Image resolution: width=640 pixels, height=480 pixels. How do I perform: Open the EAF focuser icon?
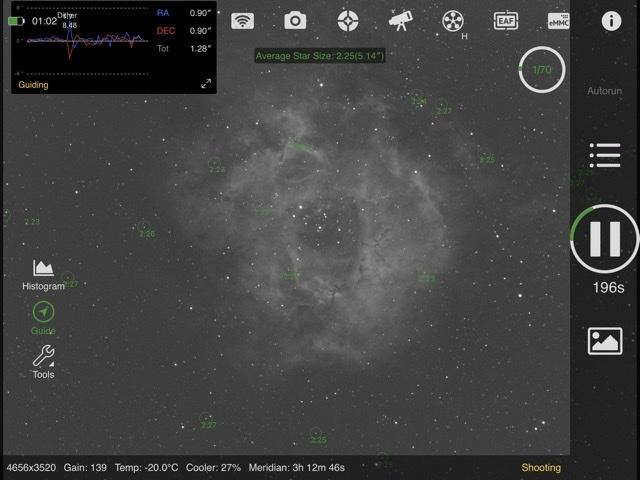pos(506,21)
